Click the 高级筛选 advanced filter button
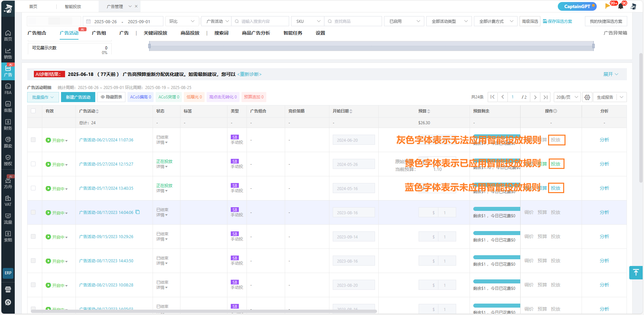Viewport: 644px width, 315px height. [530, 21]
